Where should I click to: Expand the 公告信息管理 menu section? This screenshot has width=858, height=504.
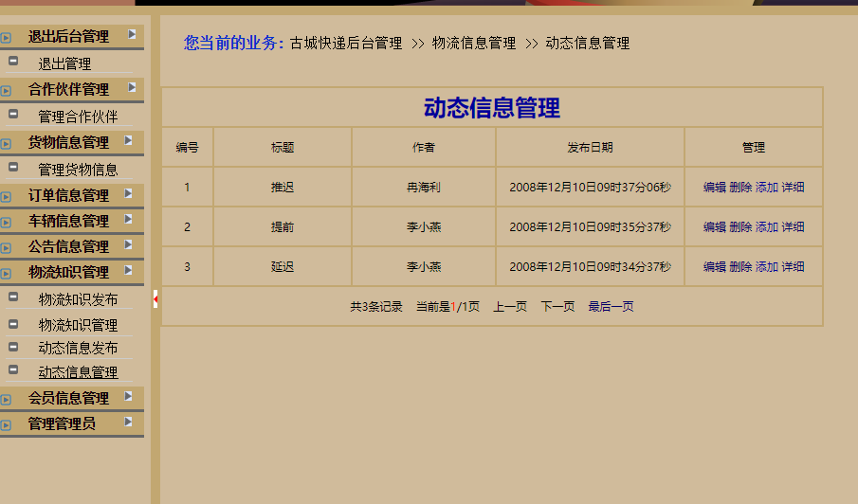tap(68, 246)
